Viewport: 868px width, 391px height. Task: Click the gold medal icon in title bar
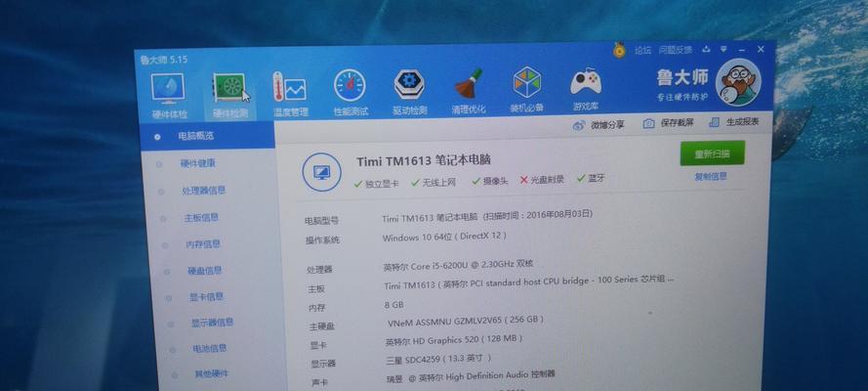pos(619,51)
